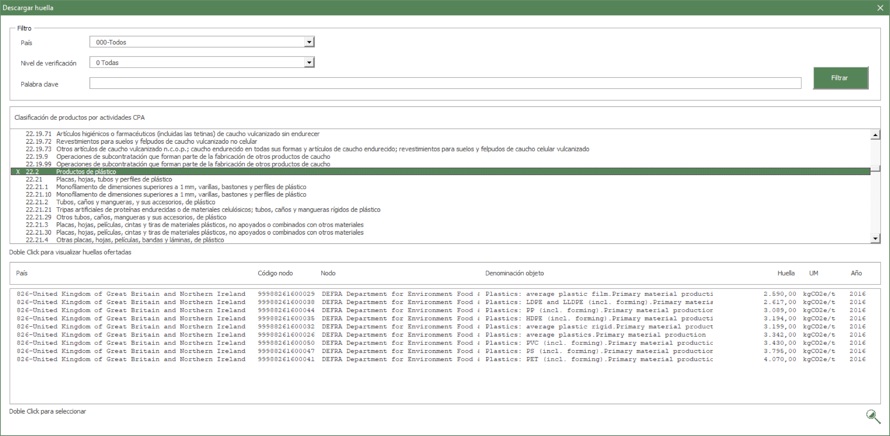Select the row with code 22.19.9
Viewport: 890px width, 436px height.
[440, 157]
